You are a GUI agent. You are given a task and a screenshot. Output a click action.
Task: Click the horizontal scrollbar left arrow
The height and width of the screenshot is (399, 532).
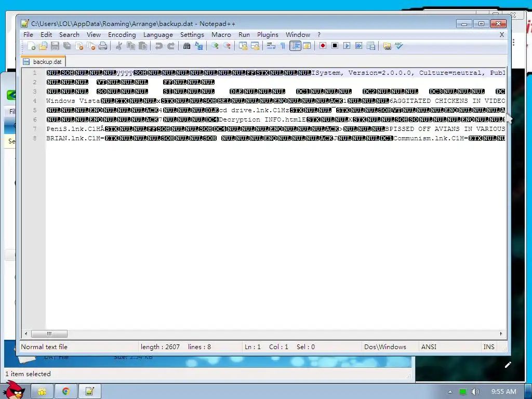26,334
